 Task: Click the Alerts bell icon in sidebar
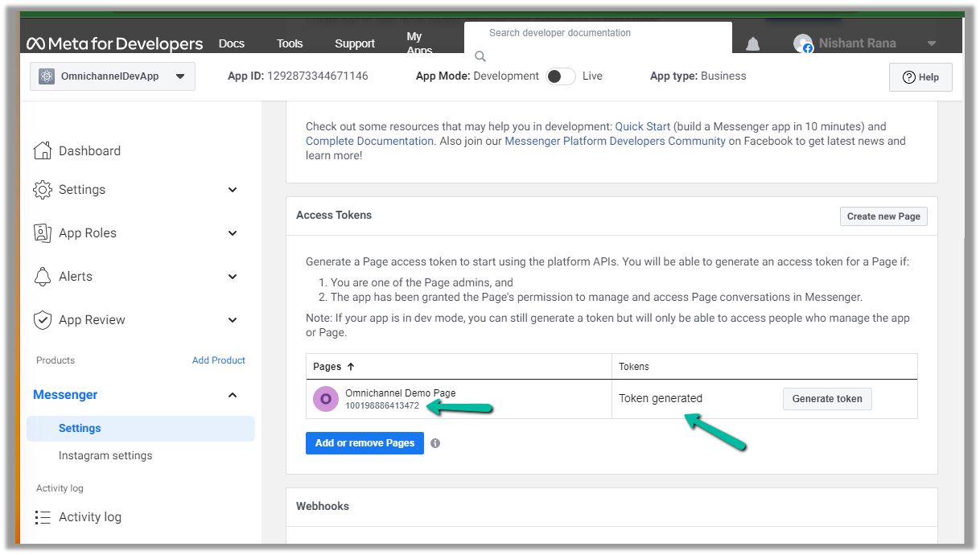(x=43, y=277)
